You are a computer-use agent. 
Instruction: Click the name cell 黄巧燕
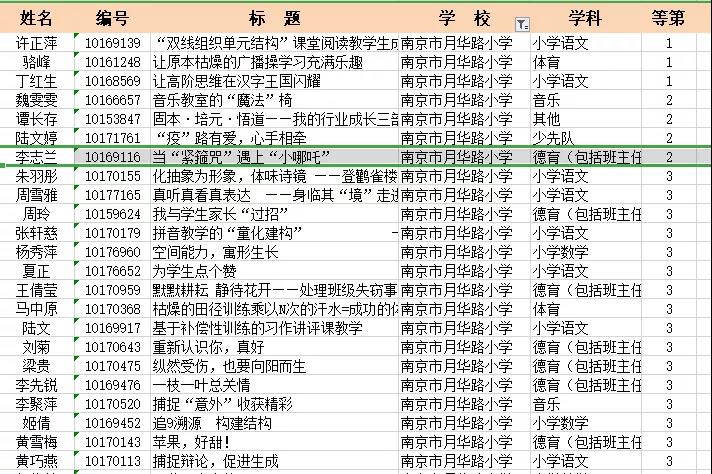click(x=36, y=461)
